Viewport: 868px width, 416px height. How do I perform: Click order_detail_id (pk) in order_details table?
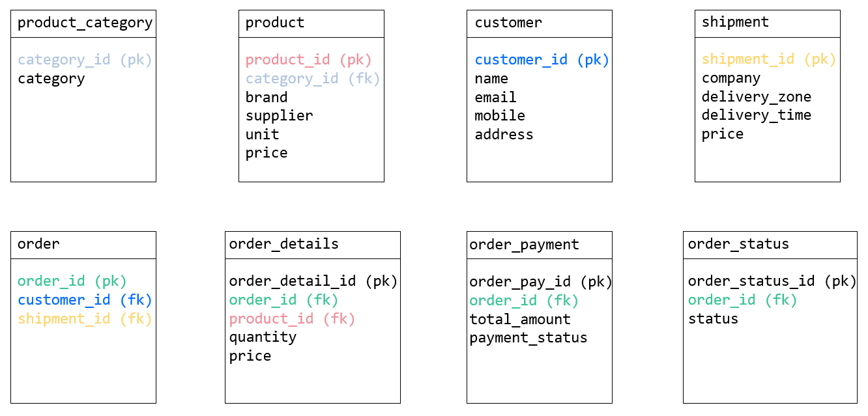click(x=313, y=281)
